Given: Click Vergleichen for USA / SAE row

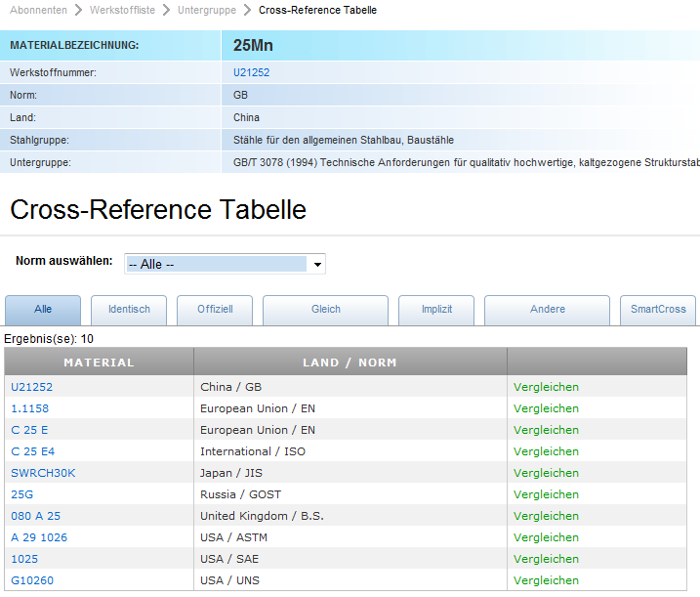Looking at the screenshot, I should coord(546,559).
